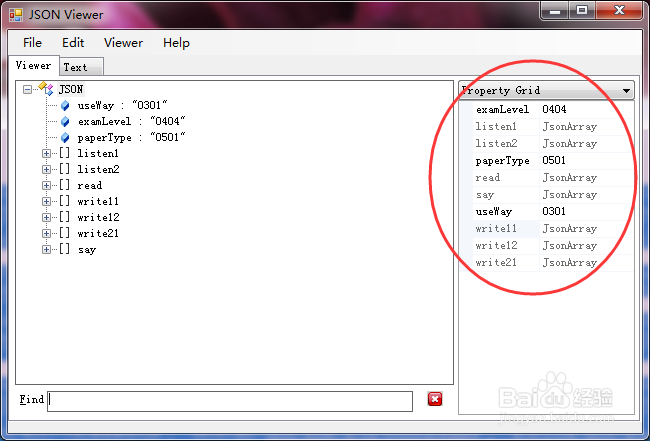Click write11 row in property grid
650x441 pixels.
[553, 229]
